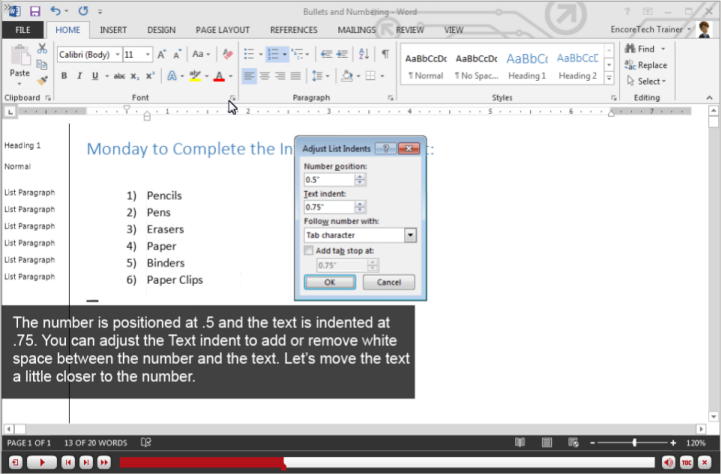This screenshot has width=721, height=474.
Task: Click the zoom slider handle in status bar
Action: 635,442
